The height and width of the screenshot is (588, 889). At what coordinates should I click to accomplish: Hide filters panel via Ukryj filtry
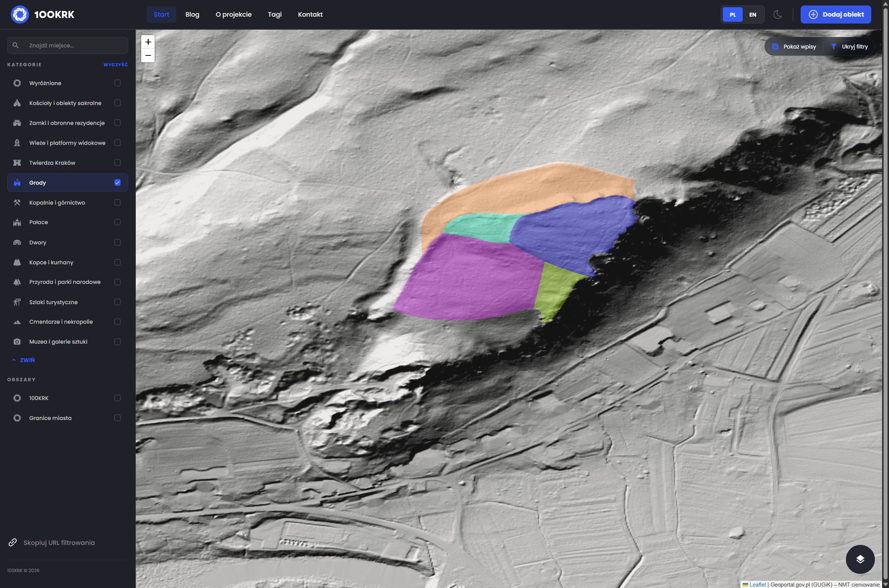849,46
